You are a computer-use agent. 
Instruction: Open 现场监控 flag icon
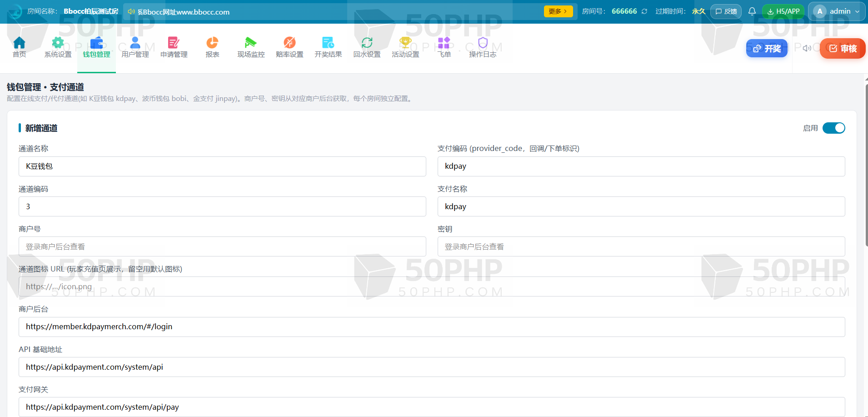251,43
